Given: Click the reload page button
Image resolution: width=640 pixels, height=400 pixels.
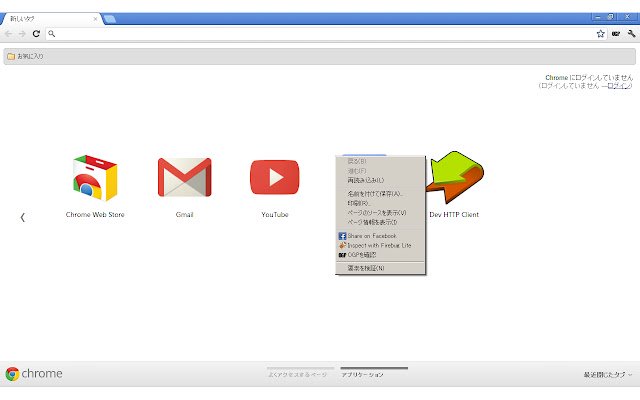Looking at the screenshot, I should click(36, 34).
